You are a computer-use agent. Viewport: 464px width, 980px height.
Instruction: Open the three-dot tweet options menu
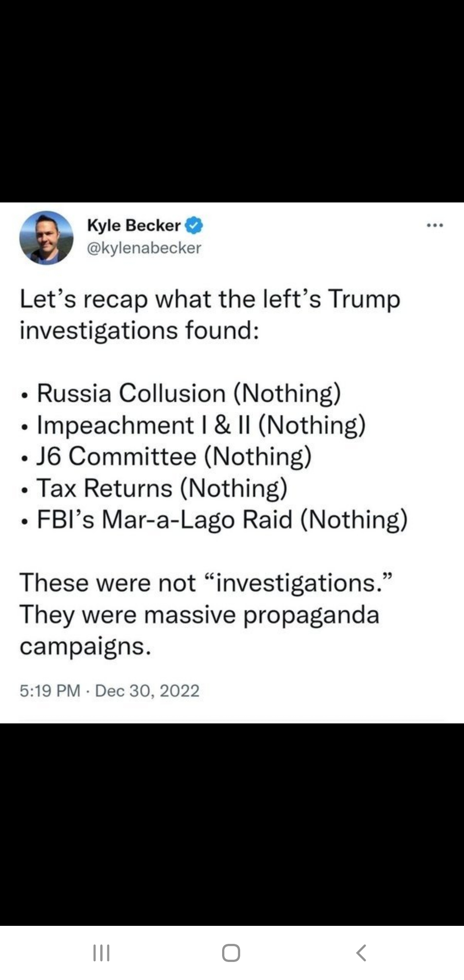[435, 225]
